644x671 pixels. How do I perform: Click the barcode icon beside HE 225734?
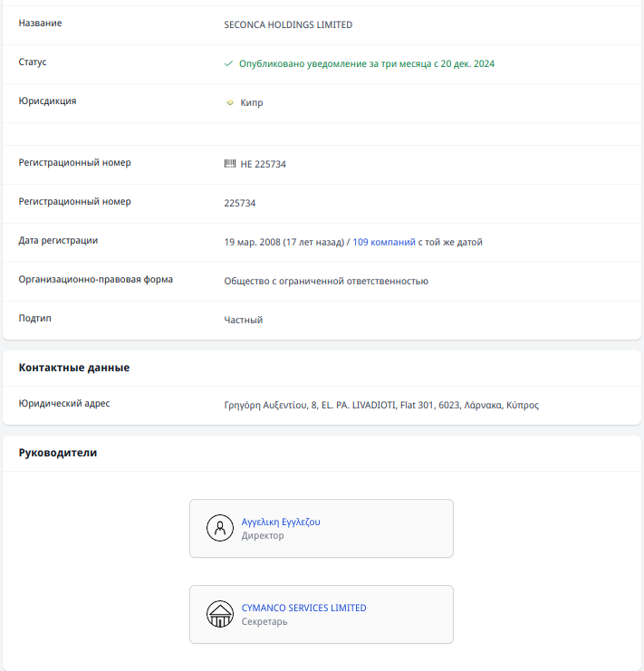point(230,164)
